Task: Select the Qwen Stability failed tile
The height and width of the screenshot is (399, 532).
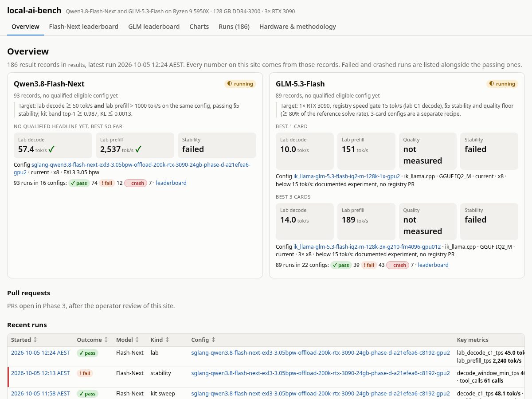Action: 217,145
